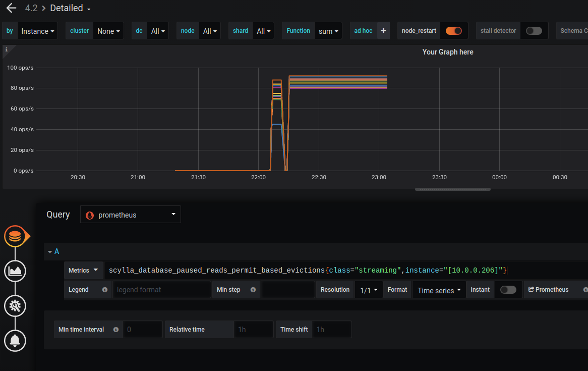Image resolution: width=588 pixels, height=371 pixels.
Task: Toggle the Instant query switch
Action: coord(508,290)
